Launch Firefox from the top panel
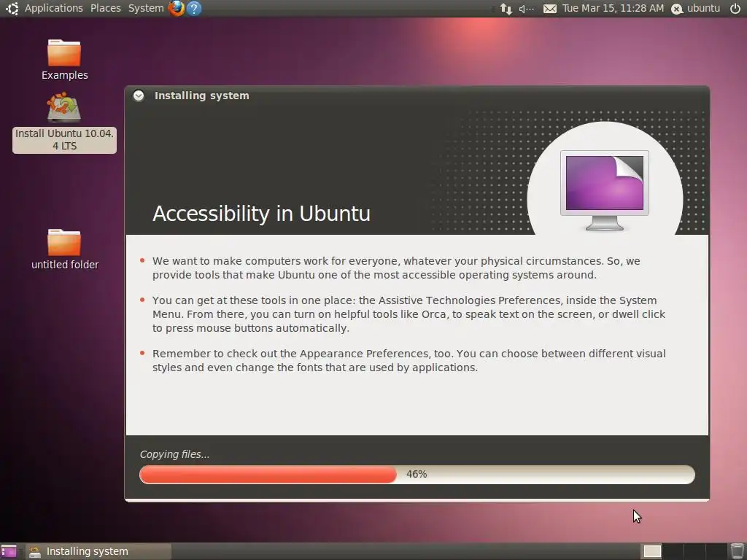Image resolution: width=747 pixels, height=560 pixels. tap(177, 8)
